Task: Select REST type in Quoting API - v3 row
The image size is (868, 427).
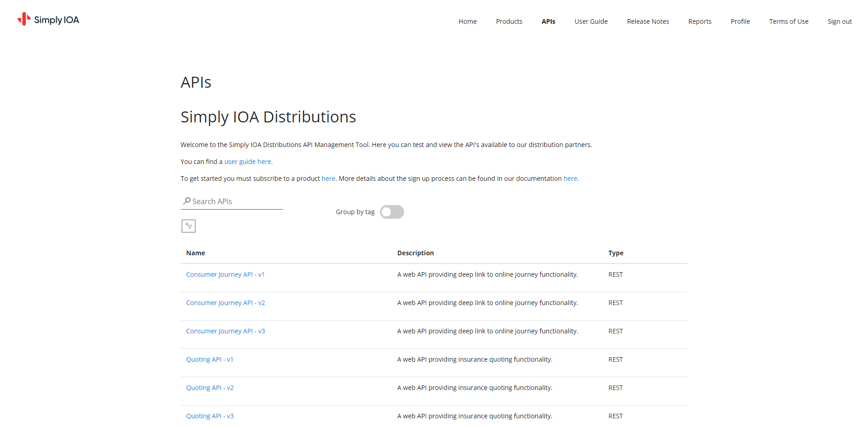Action: click(615, 416)
